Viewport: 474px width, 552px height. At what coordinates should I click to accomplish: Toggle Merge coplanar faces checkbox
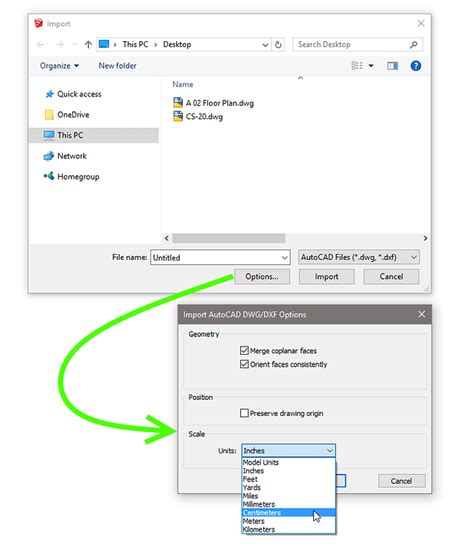(244, 350)
